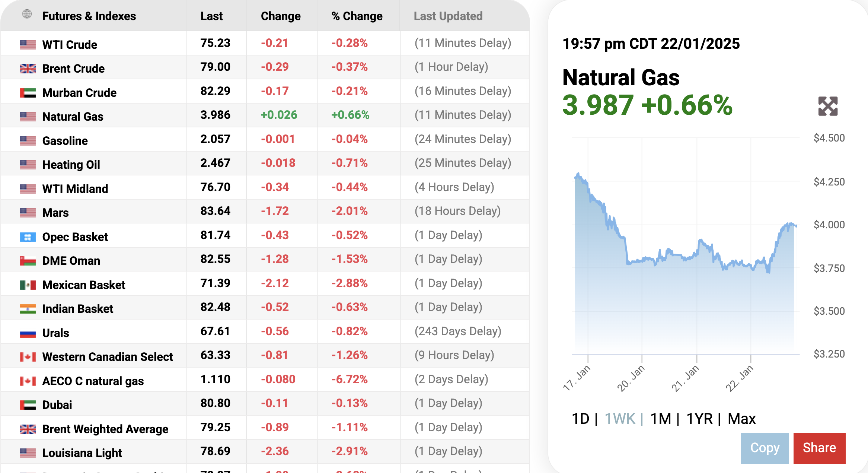Click the flag icon beside WTI Midland
This screenshot has width=868, height=473.
[x=28, y=189]
